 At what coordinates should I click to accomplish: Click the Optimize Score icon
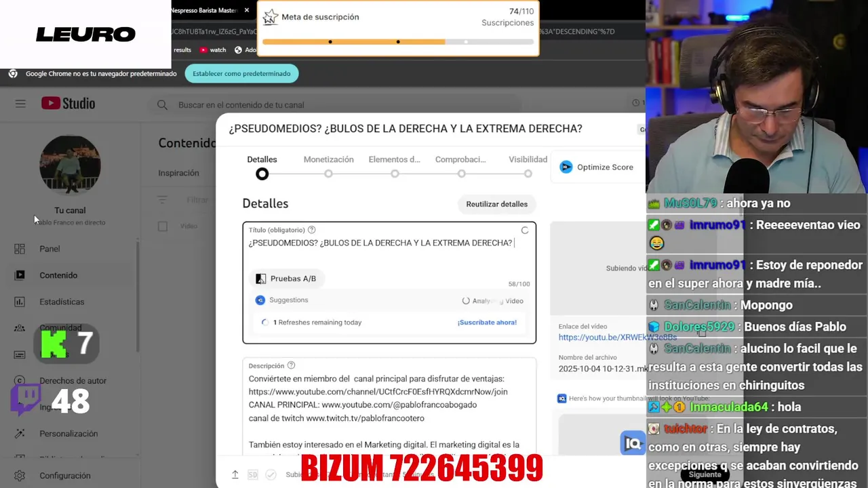pos(566,167)
